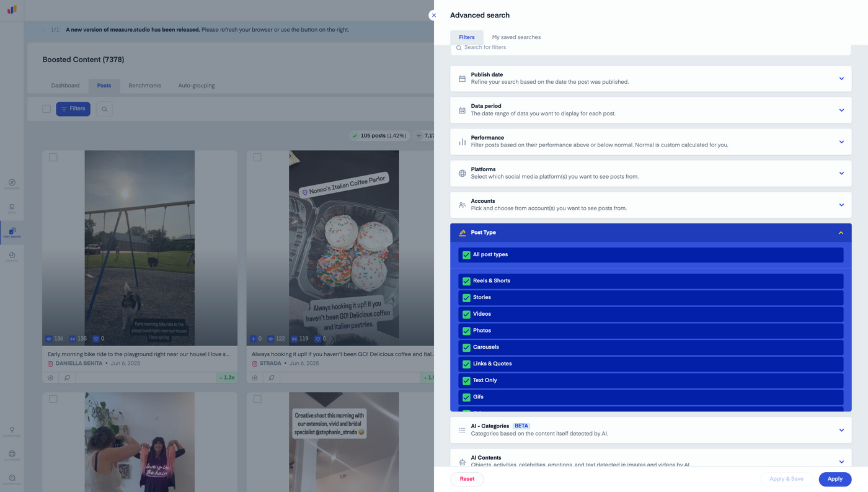Expand Platforms filter chevron

tap(841, 174)
